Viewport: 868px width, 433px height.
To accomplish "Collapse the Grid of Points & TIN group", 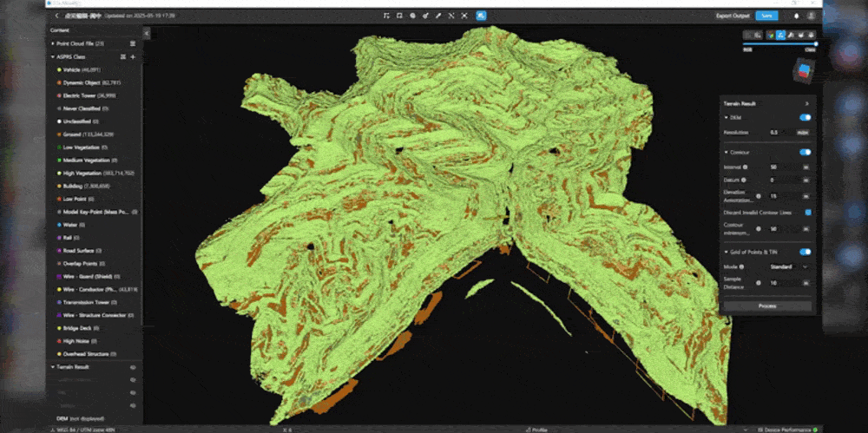I will 727,252.
